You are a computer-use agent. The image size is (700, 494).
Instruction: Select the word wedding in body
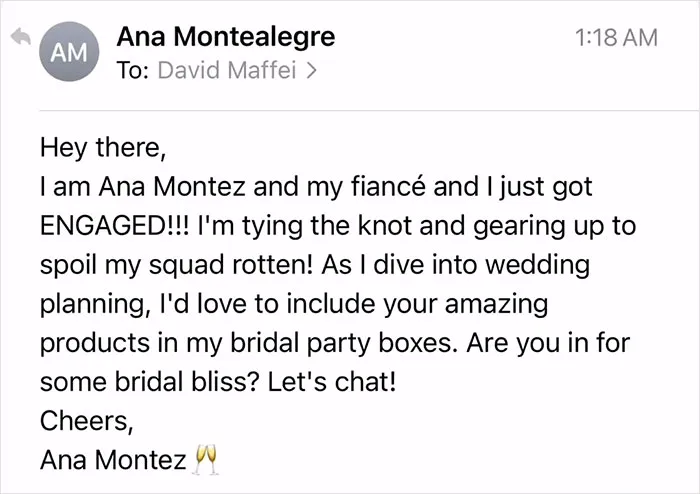click(x=537, y=265)
